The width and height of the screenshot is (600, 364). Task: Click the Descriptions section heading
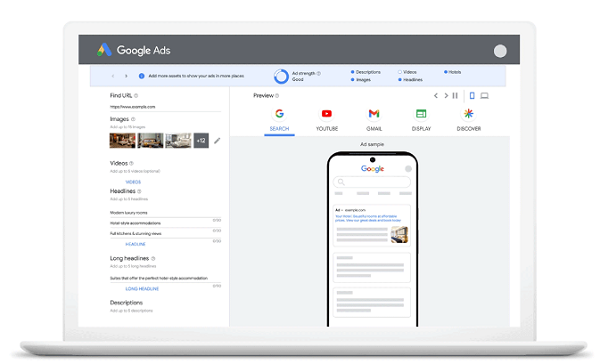[x=126, y=303]
